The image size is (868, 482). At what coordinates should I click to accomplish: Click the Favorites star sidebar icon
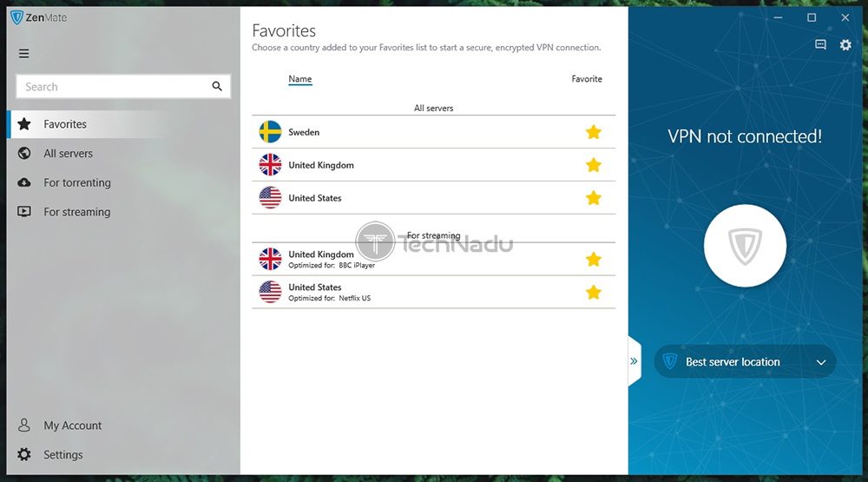pyautogui.click(x=24, y=124)
